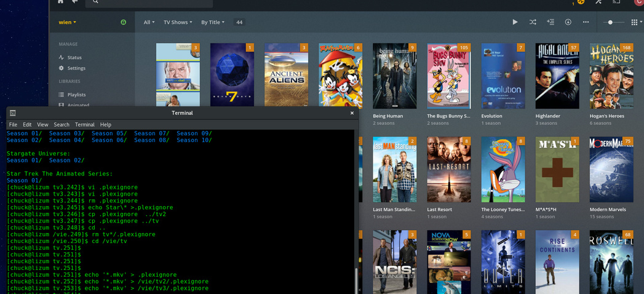Open the Highlander poster
644x294 pixels.
(x=557, y=76)
